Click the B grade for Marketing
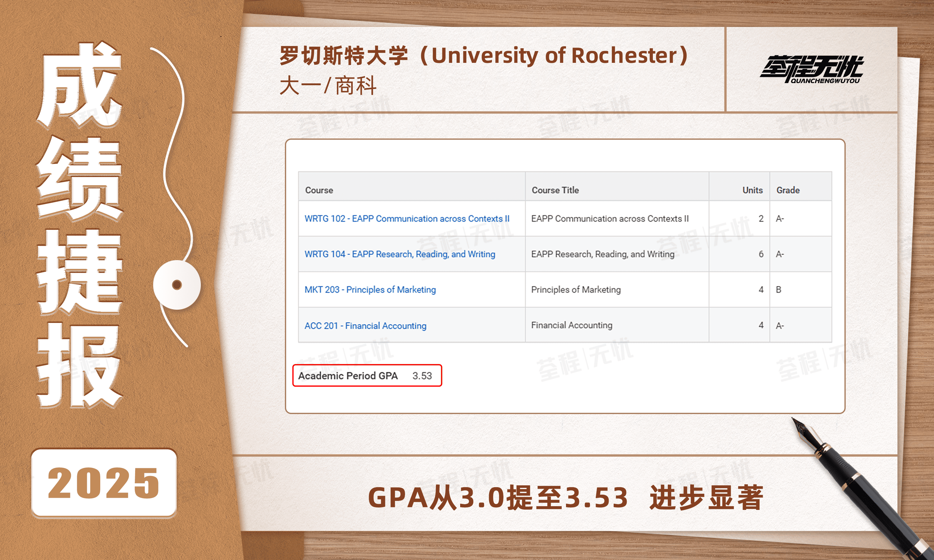This screenshot has height=560, width=934. pos(778,289)
